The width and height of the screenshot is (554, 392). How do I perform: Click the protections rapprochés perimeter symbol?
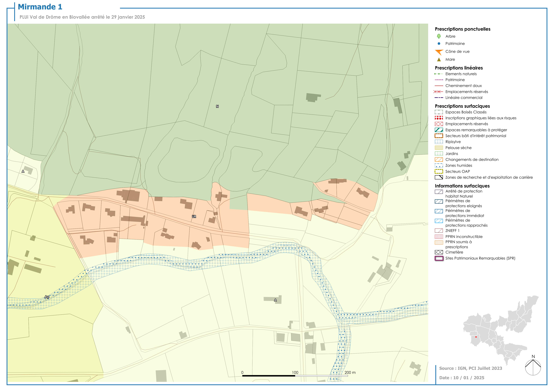click(439, 221)
